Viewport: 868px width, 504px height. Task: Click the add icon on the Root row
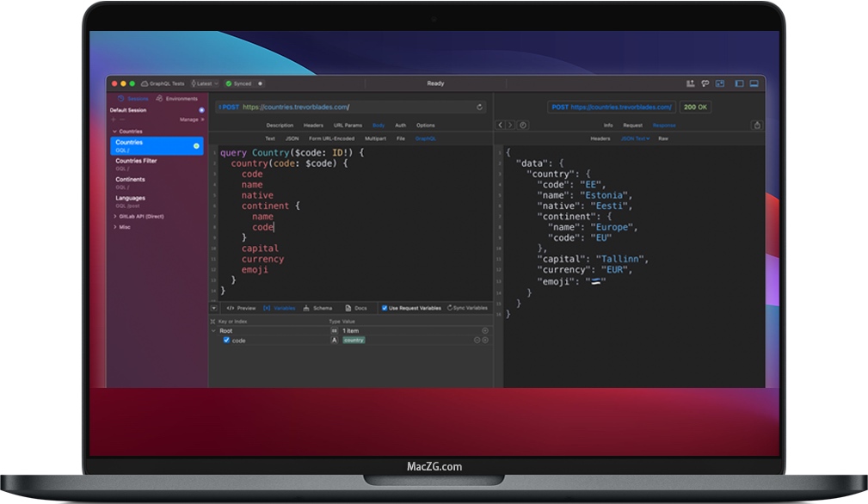coord(485,330)
